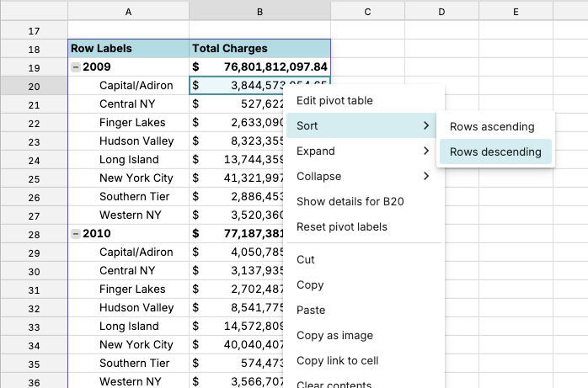Click Central NY cell in row 30
Screen dimensions: 588x388
coord(129,271)
